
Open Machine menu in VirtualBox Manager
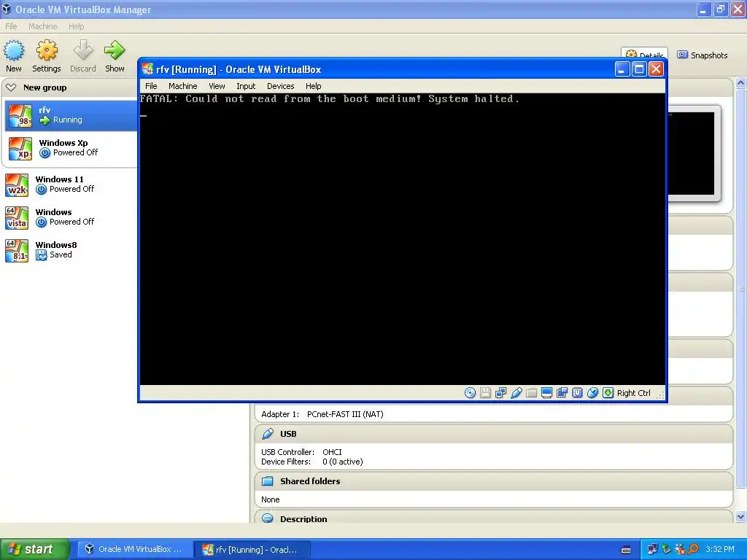pos(43,26)
